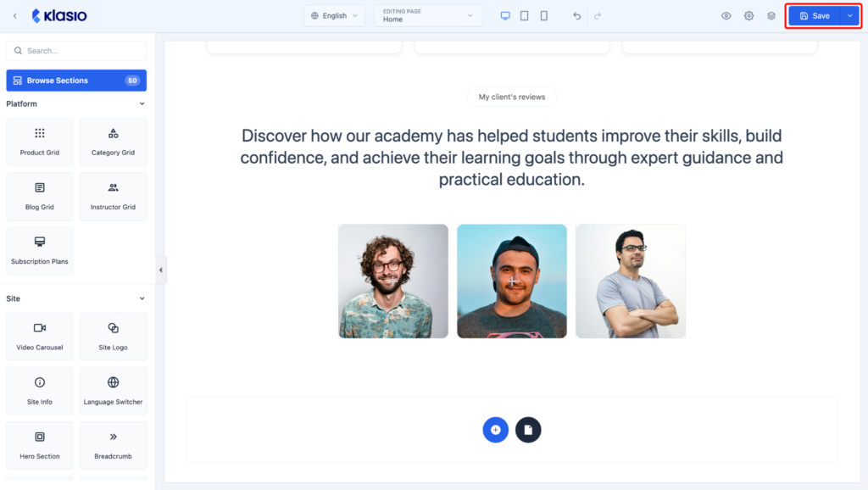The height and width of the screenshot is (490, 868).
Task: Collapse the Platform category
Action: [x=142, y=103]
